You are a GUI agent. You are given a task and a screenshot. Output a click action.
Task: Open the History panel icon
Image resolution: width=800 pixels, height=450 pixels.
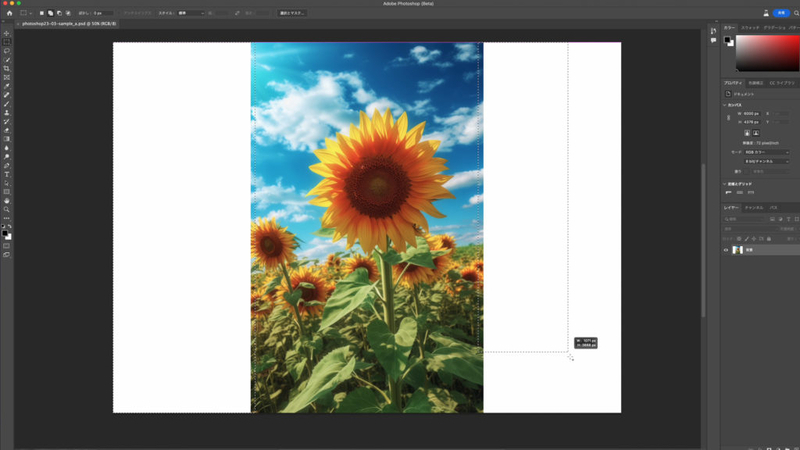coord(713,31)
